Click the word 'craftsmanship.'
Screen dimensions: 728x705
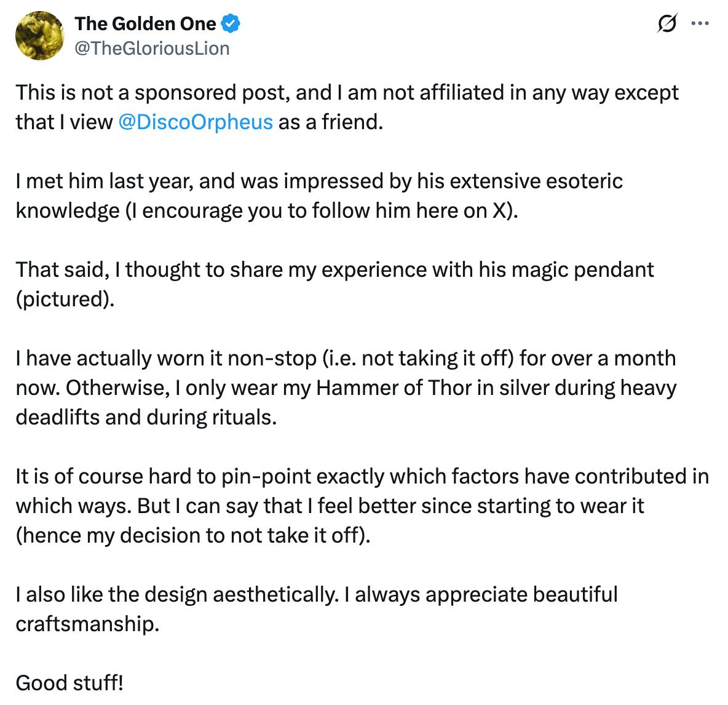(x=87, y=624)
